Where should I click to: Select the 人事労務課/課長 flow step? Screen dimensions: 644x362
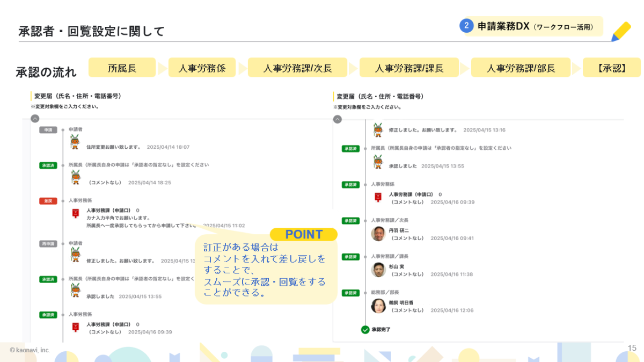tap(409, 68)
